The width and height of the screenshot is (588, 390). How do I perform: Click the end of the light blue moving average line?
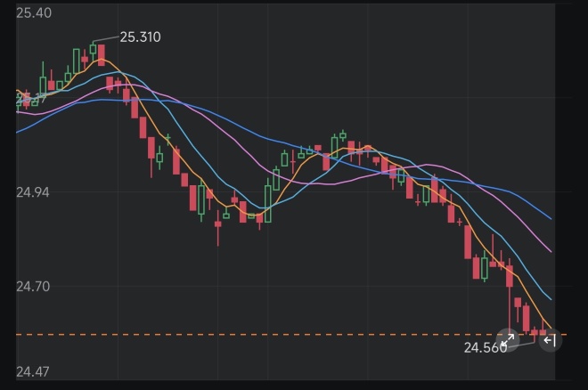551,299
